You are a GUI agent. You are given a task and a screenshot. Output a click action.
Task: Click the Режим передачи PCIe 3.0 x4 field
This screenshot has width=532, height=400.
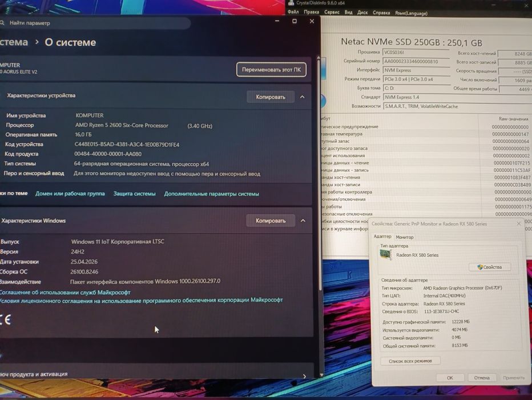pyautogui.click(x=417, y=79)
